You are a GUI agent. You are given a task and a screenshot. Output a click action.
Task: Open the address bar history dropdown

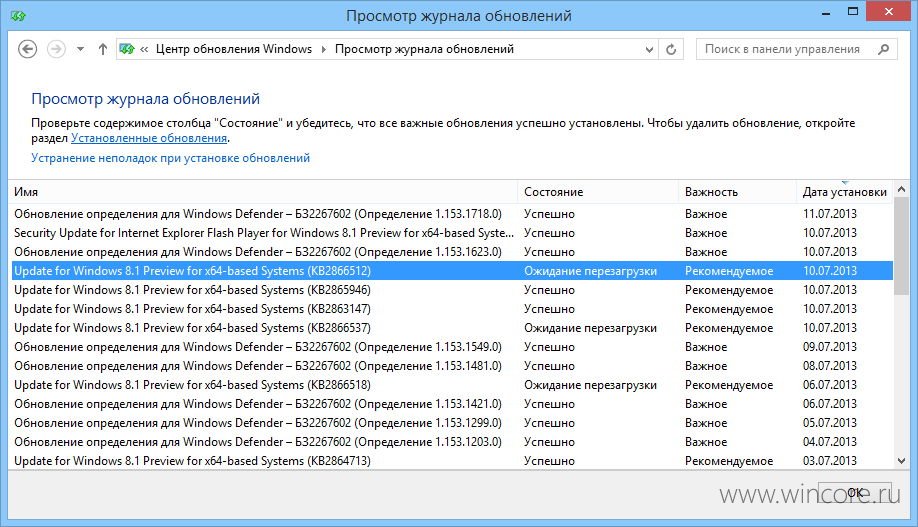(649, 50)
